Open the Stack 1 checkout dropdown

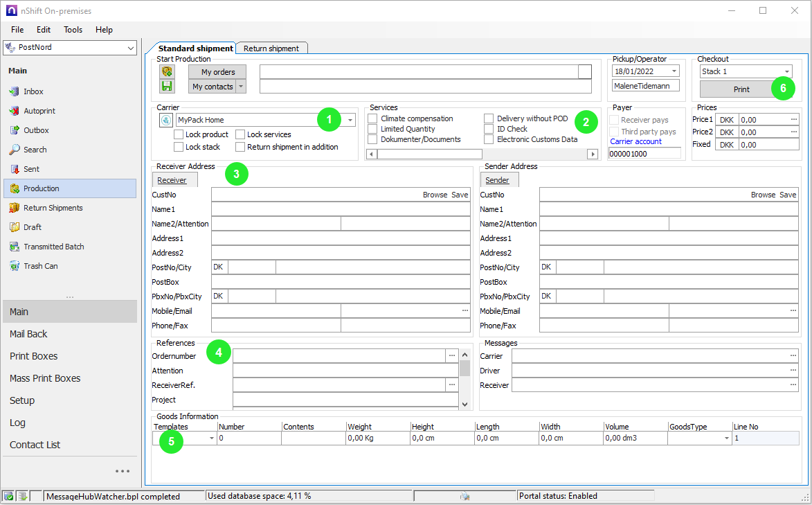point(786,71)
